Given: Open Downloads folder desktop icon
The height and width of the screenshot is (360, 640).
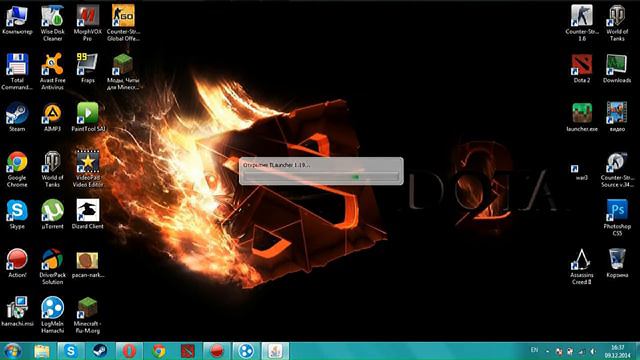Looking at the screenshot, I should pos(617,68).
